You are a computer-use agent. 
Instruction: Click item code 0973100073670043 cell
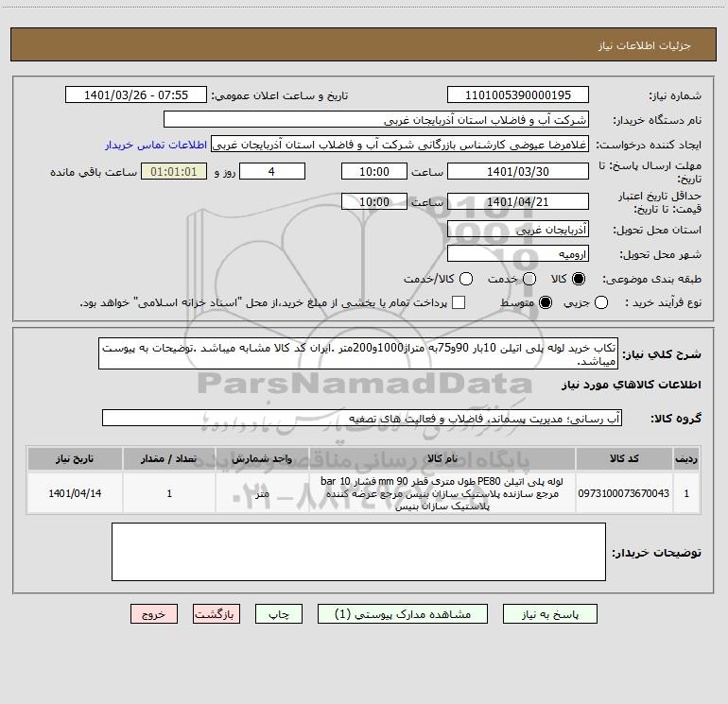624,493
